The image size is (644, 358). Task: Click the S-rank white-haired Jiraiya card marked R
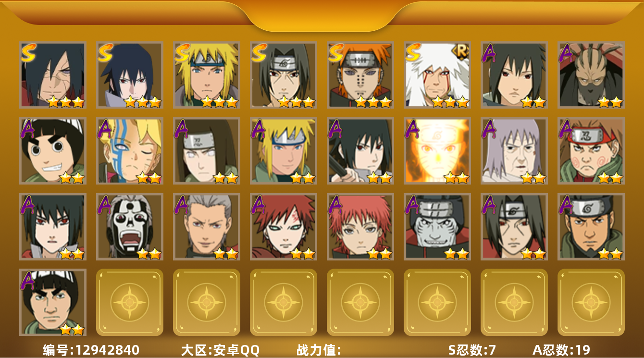pos(437,75)
